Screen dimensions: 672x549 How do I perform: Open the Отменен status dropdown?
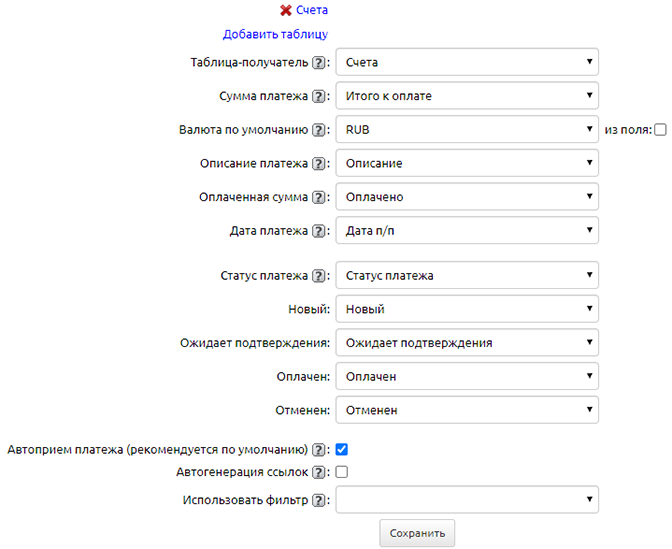point(467,410)
